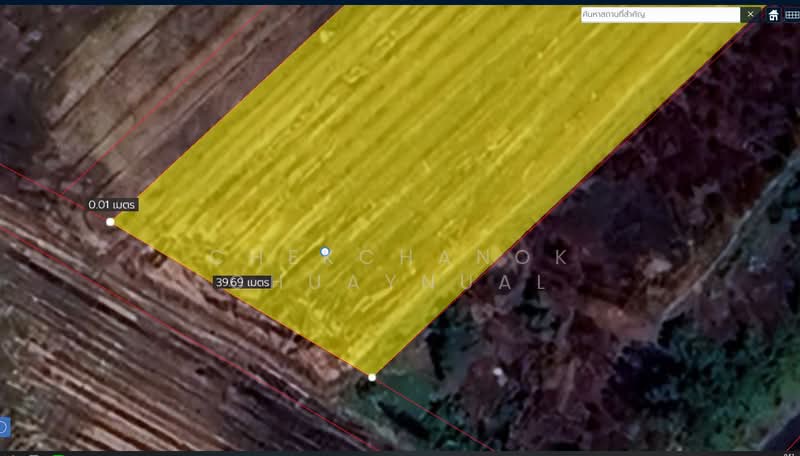Viewport: 800px width, 456px height.
Task: Open the grid menu icon at top right
Action: click(792, 15)
